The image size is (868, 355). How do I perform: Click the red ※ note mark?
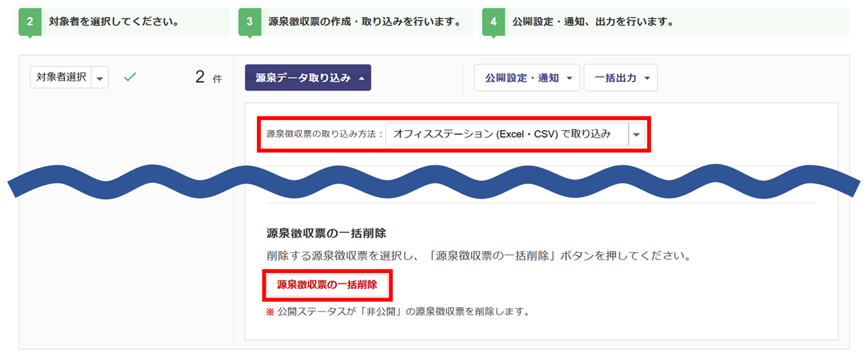(270, 312)
